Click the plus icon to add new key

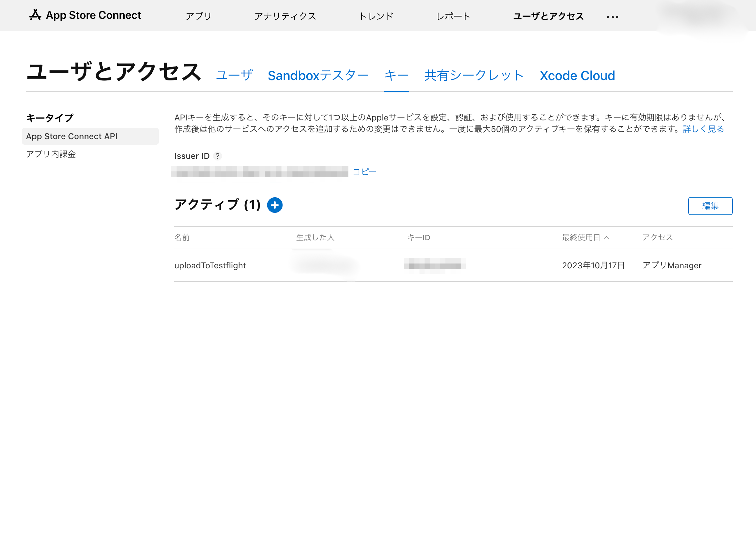pyautogui.click(x=275, y=206)
